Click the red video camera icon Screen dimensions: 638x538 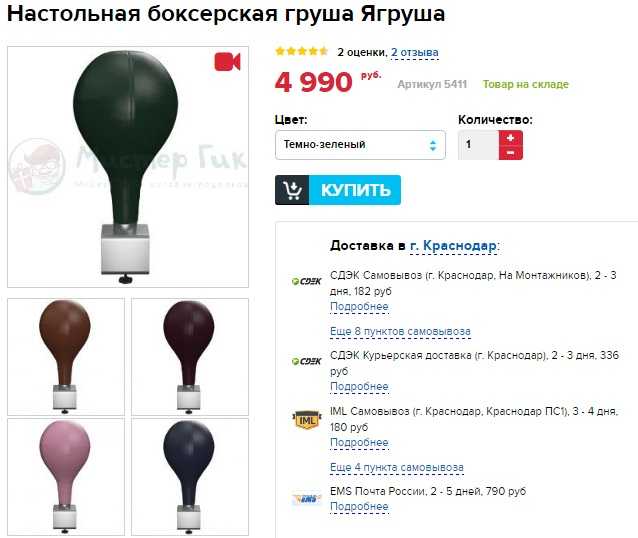(x=227, y=62)
